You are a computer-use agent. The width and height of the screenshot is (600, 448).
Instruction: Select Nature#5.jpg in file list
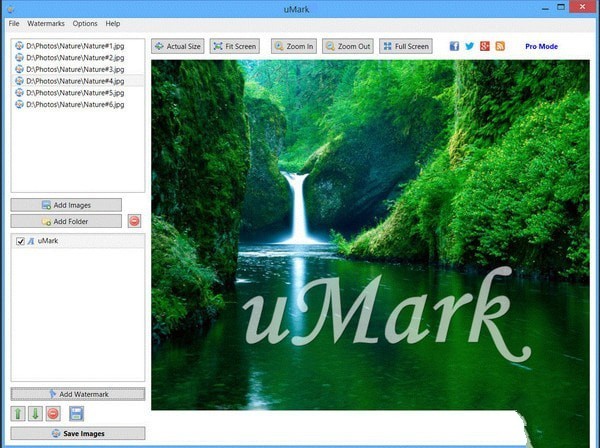pyautogui.click(x=78, y=93)
